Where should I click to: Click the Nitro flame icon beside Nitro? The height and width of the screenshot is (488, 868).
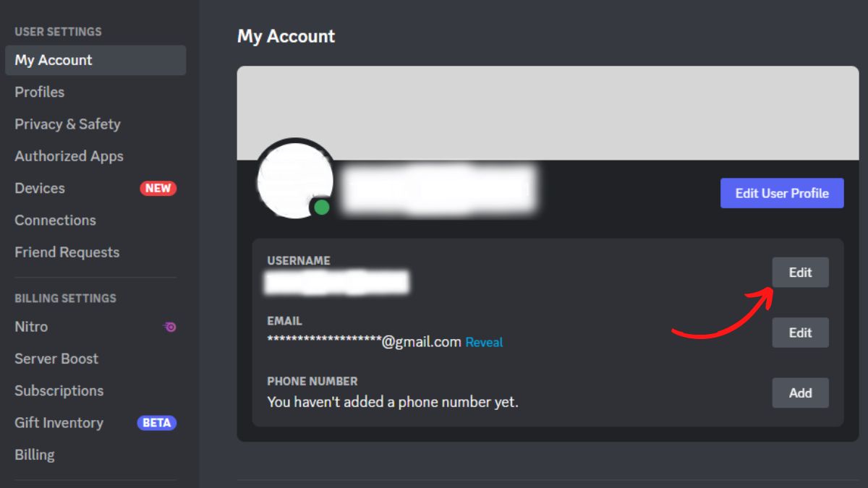click(x=169, y=327)
